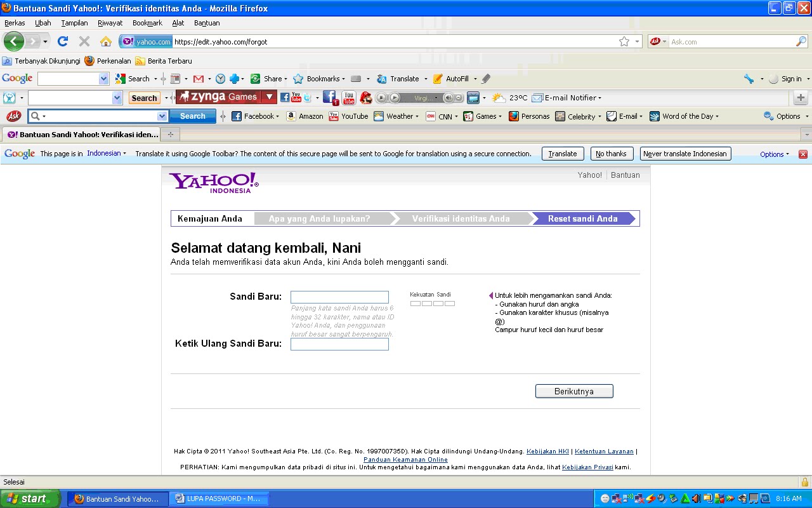This screenshot has width=812, height=508.
Task: Click the TV icon in the toolbar
Action: tap(473, 97)
